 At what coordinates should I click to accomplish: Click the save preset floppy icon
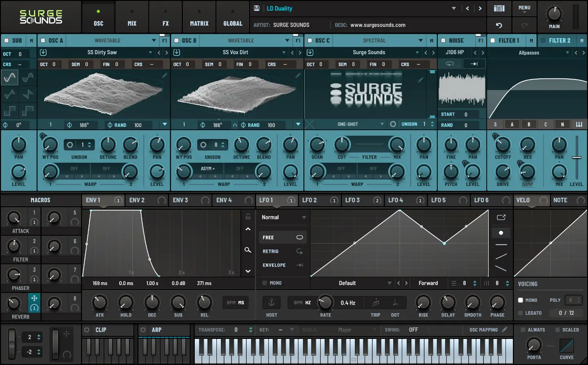pos(256,8)
